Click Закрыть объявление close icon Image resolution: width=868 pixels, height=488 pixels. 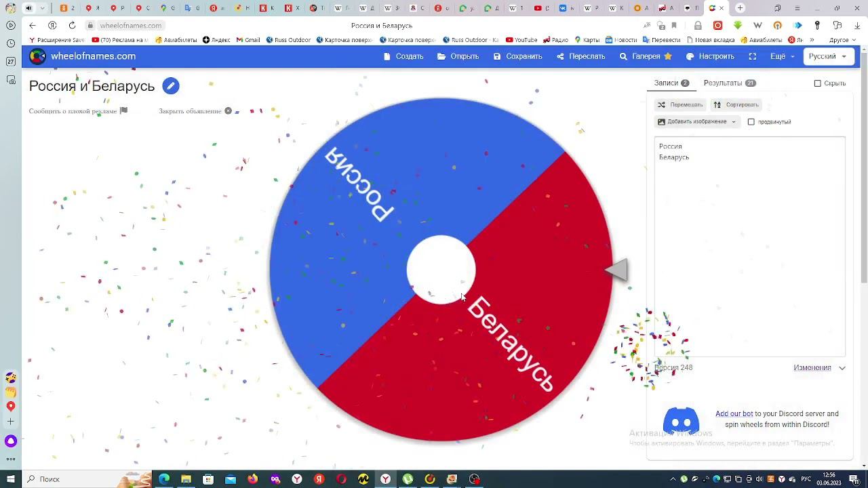pyautogui.click(x=229, y=110)
